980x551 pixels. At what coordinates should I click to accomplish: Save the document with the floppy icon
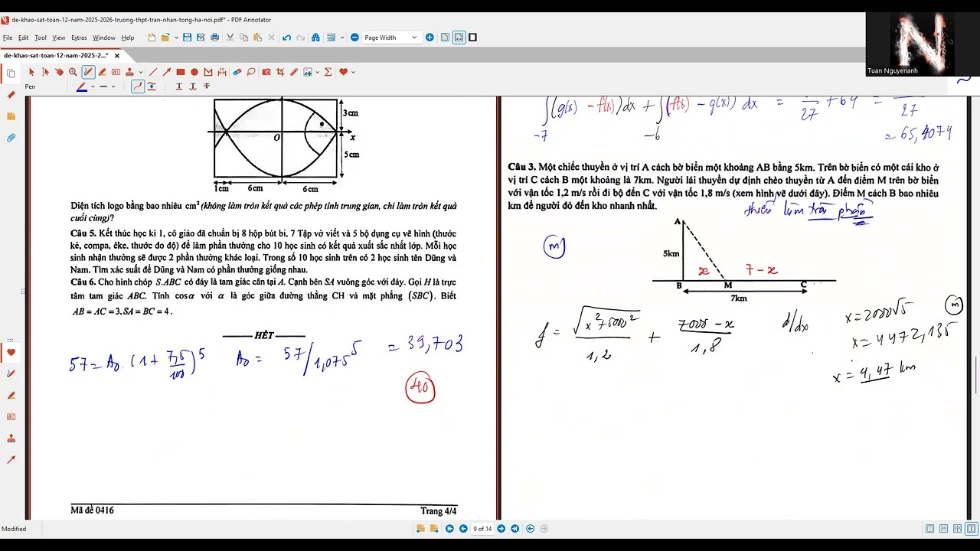click(188, 37)
